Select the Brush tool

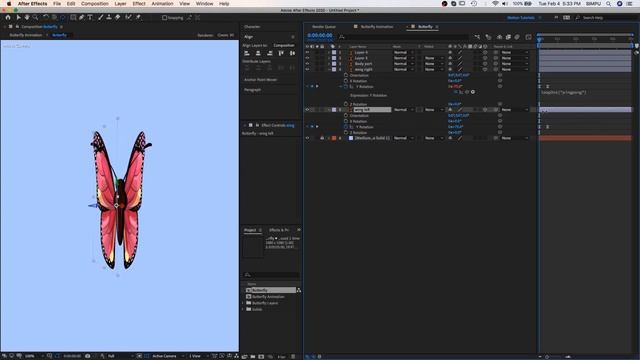100,18
